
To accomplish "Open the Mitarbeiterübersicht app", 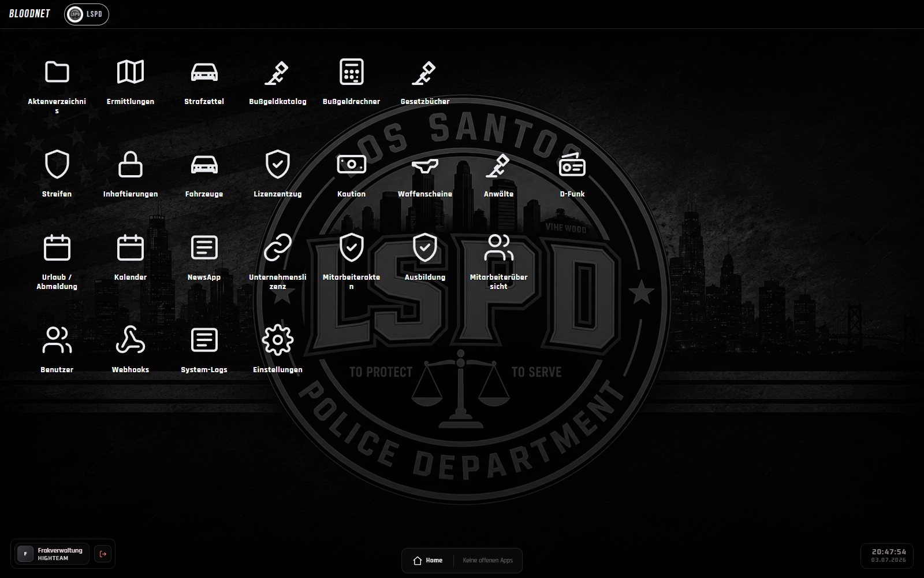I will pyautogui.click(x=498, y=261).
